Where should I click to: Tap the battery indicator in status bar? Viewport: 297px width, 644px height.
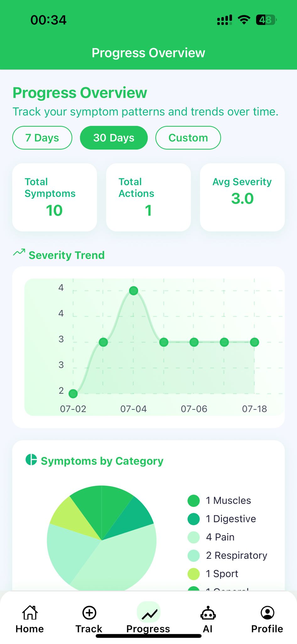point(266,20)
